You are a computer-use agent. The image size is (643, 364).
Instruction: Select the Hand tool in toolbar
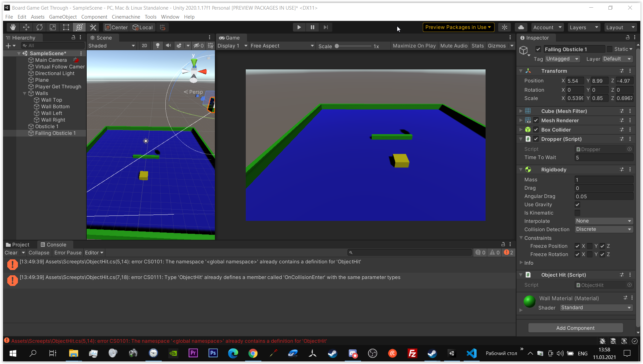point(13,27)
